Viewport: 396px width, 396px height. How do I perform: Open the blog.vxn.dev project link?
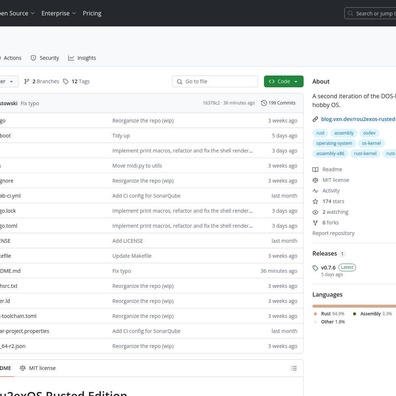(358, 119)
